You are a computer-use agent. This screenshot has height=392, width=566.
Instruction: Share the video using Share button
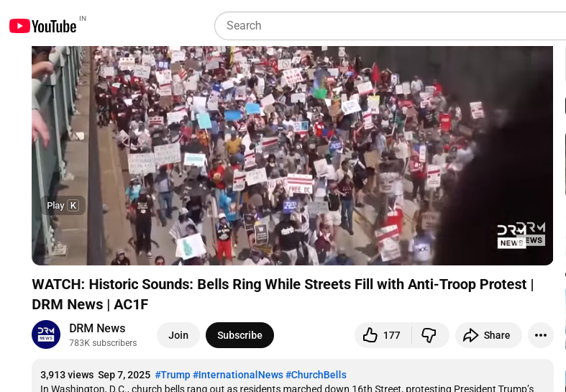488,335
